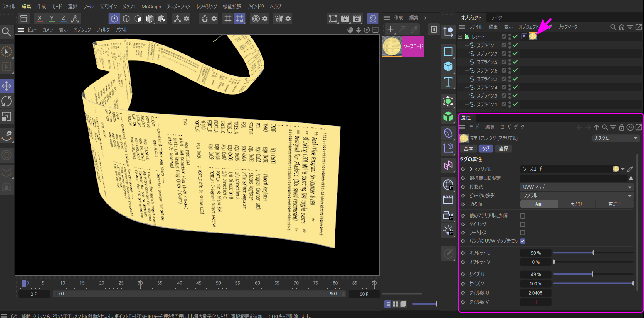Click the trash icon in material manager

tap(434, 29)
